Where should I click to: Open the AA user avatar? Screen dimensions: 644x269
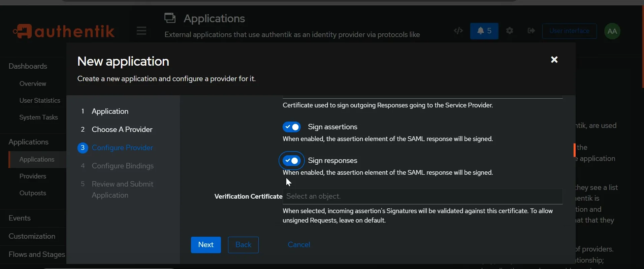point(613,31)
